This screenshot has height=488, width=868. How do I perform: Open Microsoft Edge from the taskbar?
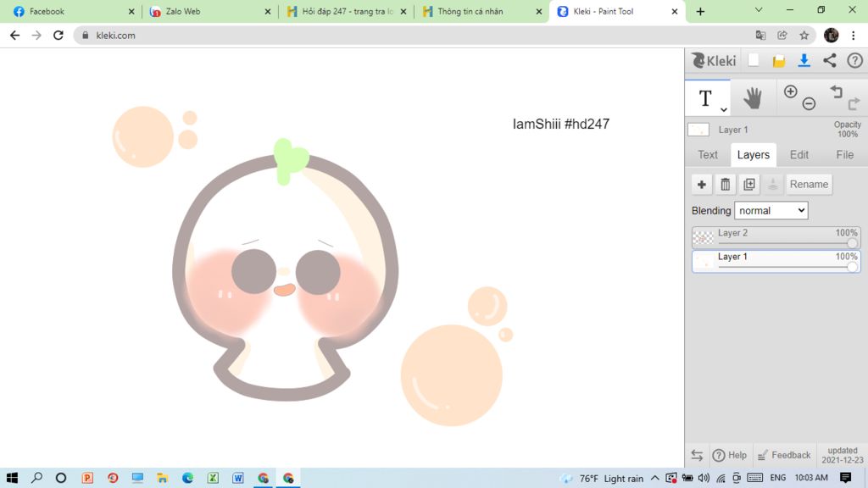[x=187, y=478]
